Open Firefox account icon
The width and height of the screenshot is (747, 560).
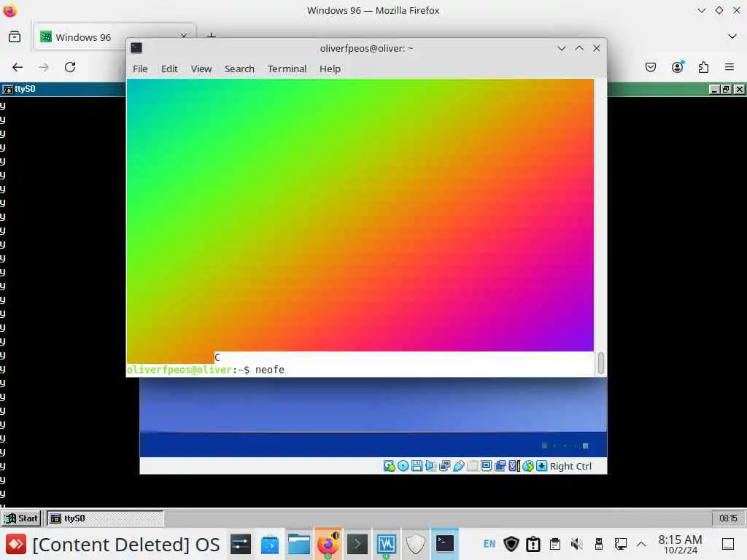pyautogui.click(x=678, y=67)
